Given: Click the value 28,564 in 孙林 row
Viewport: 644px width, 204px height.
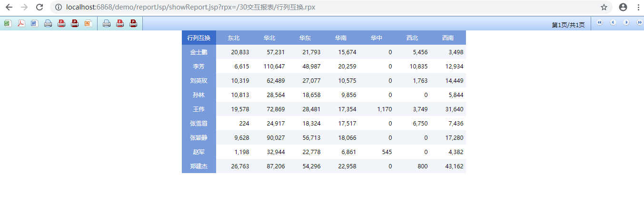Looking at the screenshot, I should coord(276,95).
